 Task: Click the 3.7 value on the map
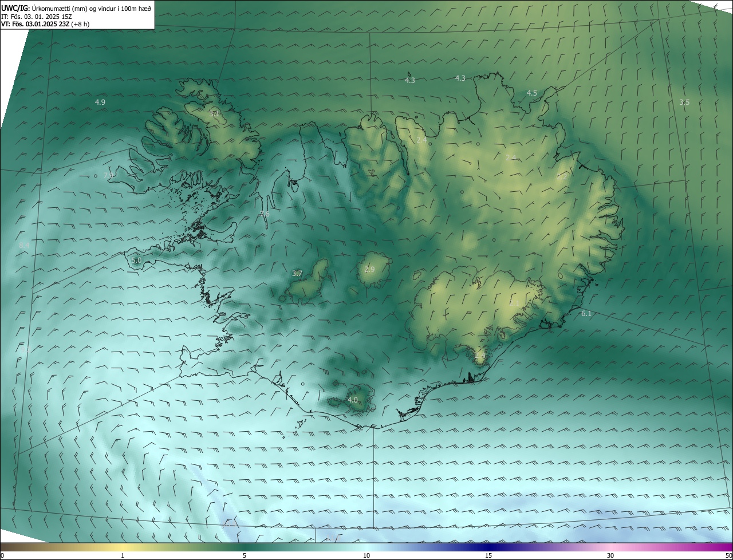[297, 274]
